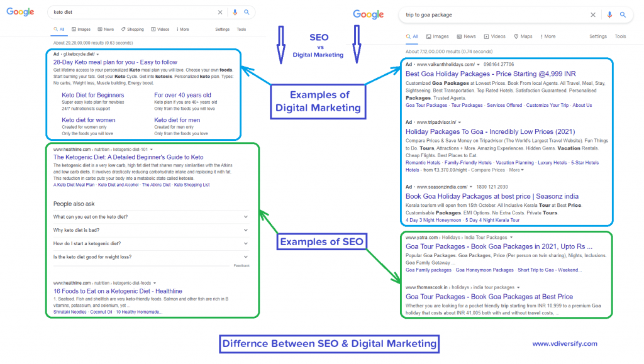Open Romantic Hotels sitelink

423,163
